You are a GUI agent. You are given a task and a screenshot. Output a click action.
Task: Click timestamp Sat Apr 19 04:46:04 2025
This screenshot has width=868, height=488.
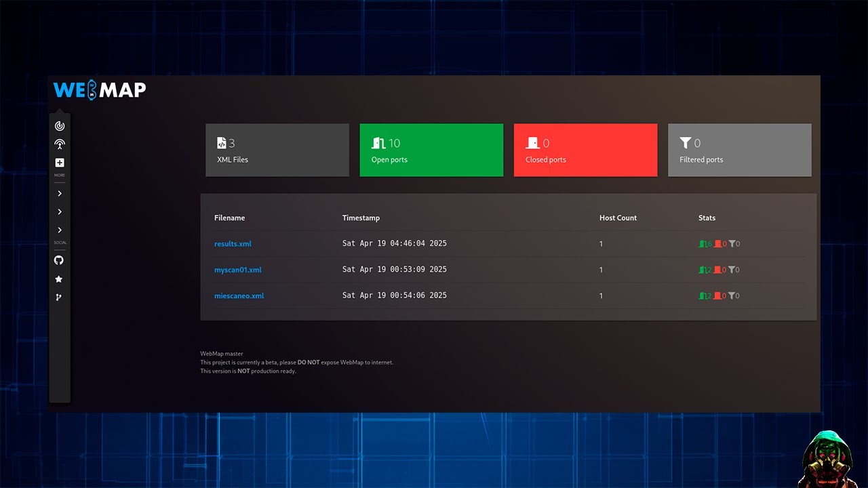click(x=395, y=243)
